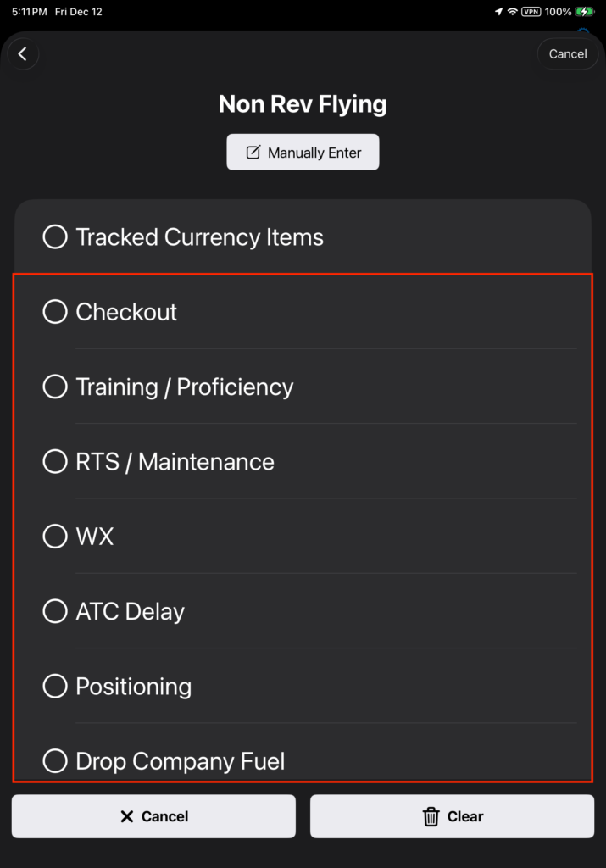This screenshot has width=606, height=868.
Task: Tap the VPN indicator in status bar
Action: [x=531, y=12]
